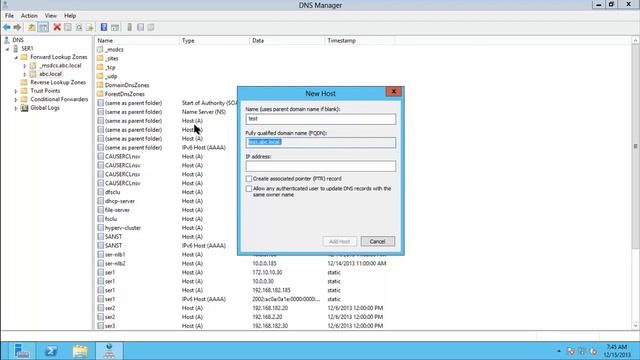640x360 pixels.
Task: Toggle the Show/Hide Action Pane icon
Action: pyautogui.click(x=115, y=27)
